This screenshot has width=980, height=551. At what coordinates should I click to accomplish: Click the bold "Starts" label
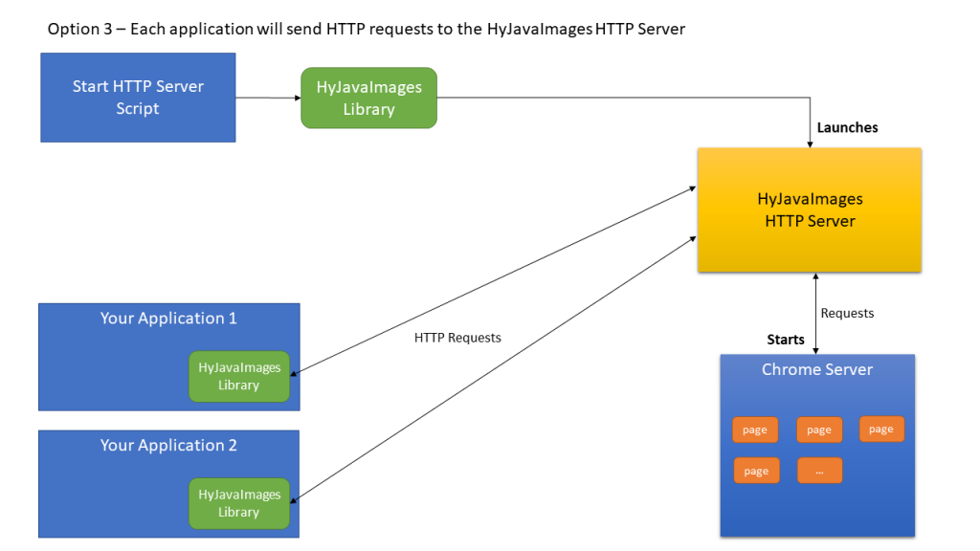click(x=786, y=340)
